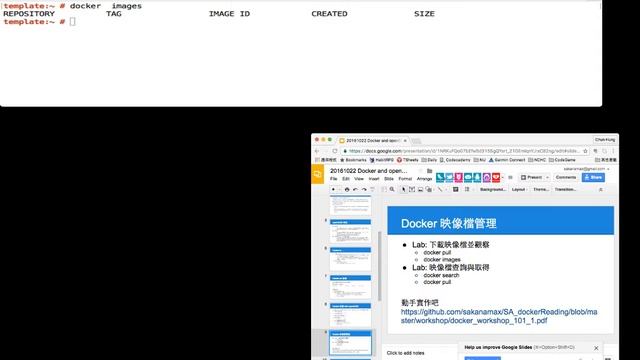The image size is (640, 360).
Task: Select the Docker presentation browser tab
Action: [x=372, y=140]
